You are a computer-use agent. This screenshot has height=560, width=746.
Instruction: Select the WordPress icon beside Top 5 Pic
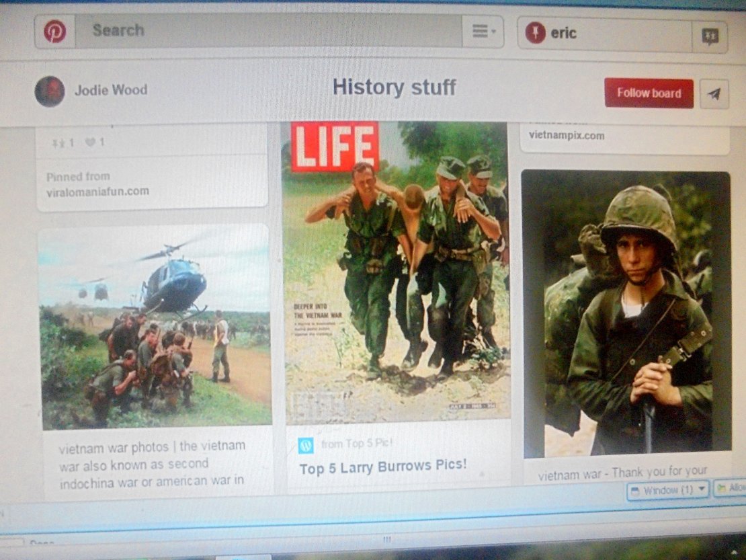(x=305, y=445)
